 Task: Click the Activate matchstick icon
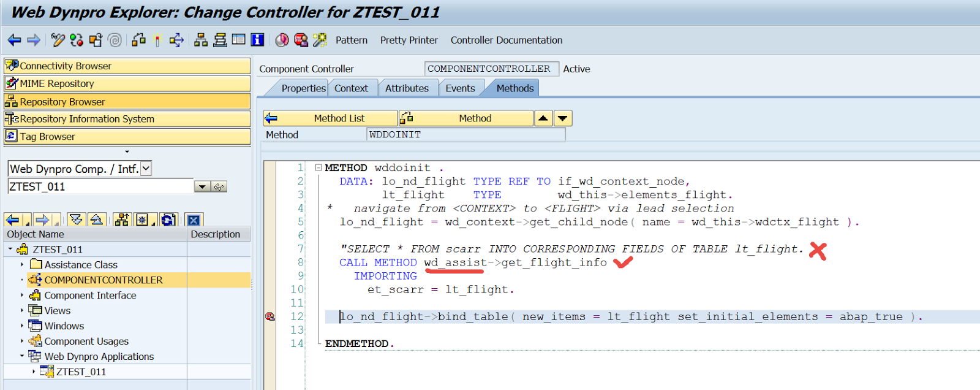(157, 40)
